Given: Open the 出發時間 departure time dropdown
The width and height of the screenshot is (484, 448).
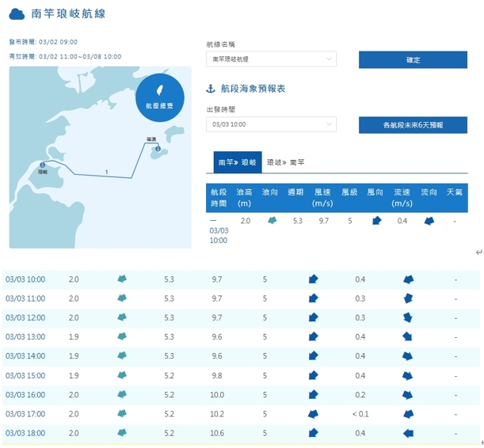Looking at the screenshot, I should coord(271,124).
